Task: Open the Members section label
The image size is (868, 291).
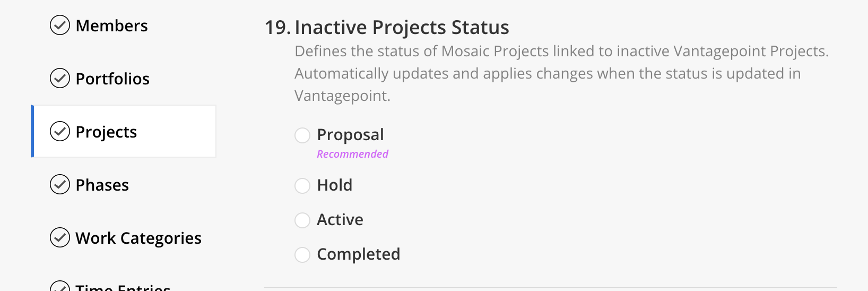Action: coord(111,25)
